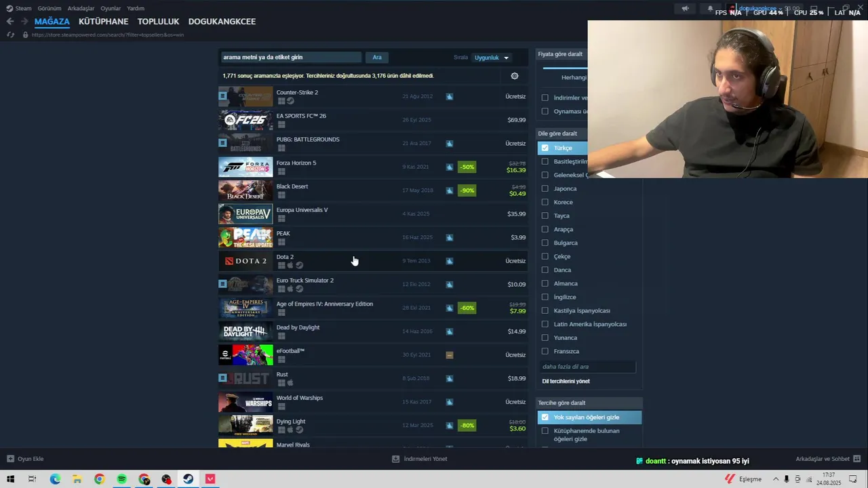Viewport: 868px width, 488px height.
Task: Enable the İngilizce language checkbox
Action: pyautogui.click(x=545, y=297)
